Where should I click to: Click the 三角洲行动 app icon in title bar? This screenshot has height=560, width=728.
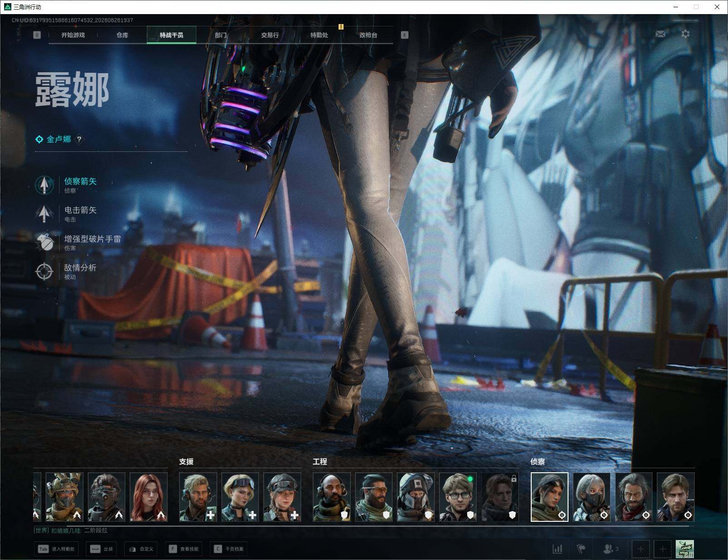coord(7,7)
